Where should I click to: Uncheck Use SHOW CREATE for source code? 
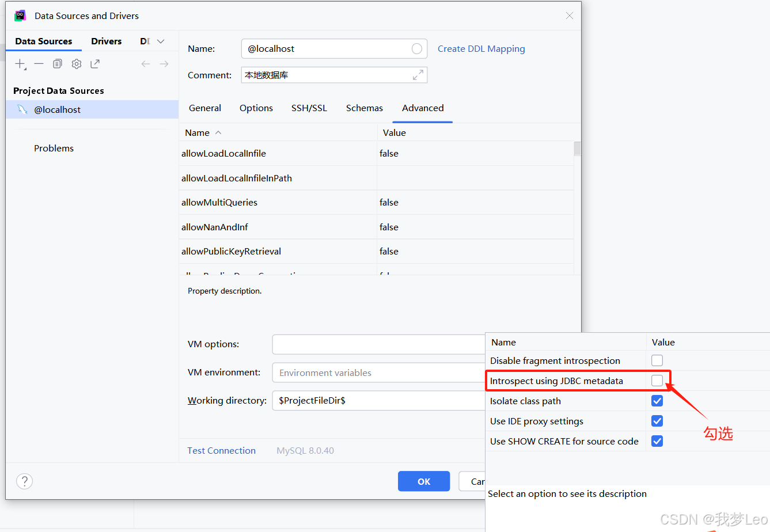[x=657, y=441]
